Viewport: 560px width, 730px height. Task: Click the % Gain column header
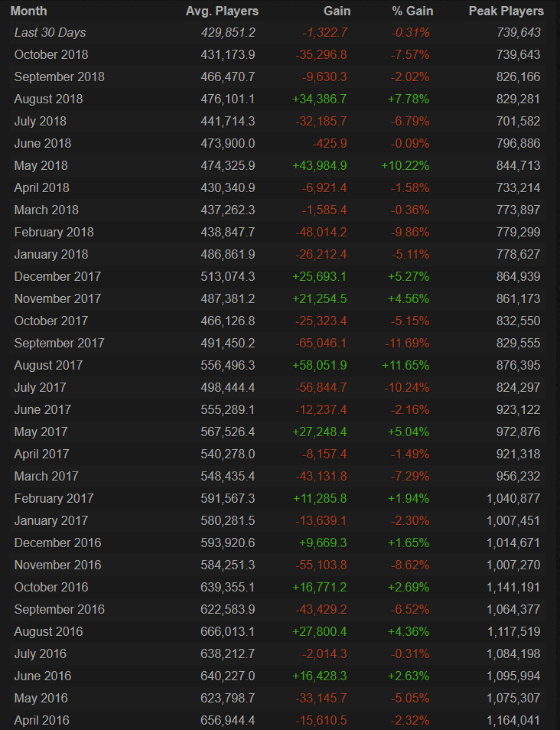(412, 11)
